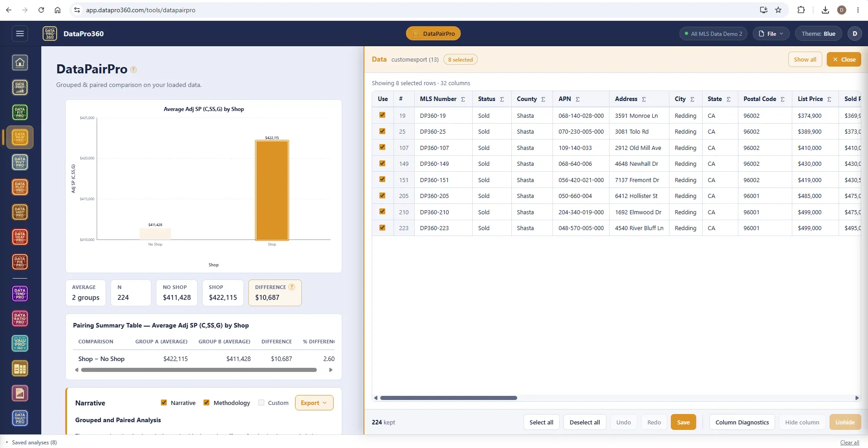Open the Theme: Blue selector
Viewport: 868px width, 448px height.
pos(818,34)
